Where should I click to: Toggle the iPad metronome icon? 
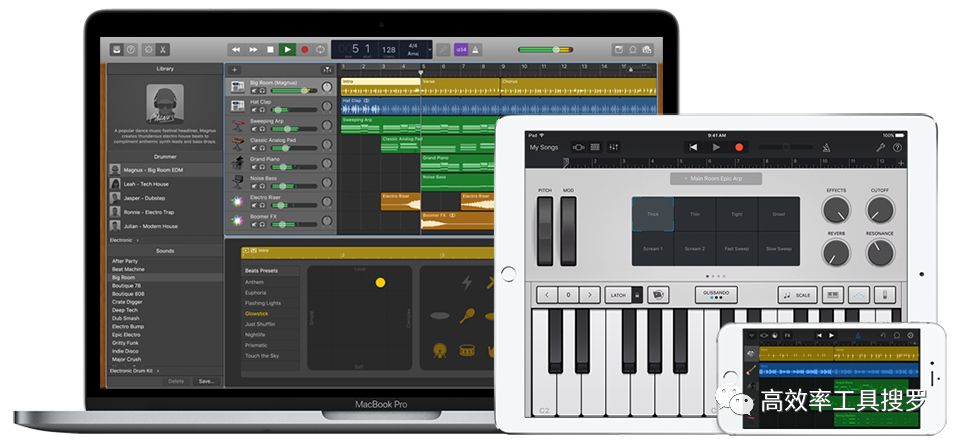[x=826, y=148]
